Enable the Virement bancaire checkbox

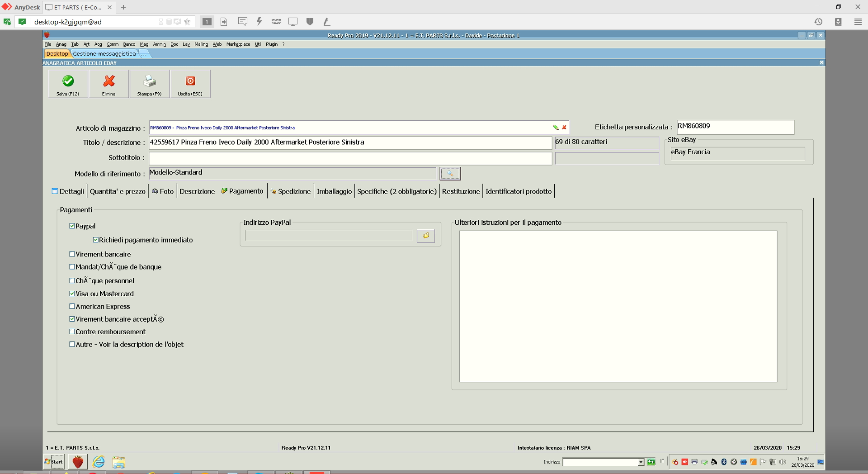click(72, 254)
